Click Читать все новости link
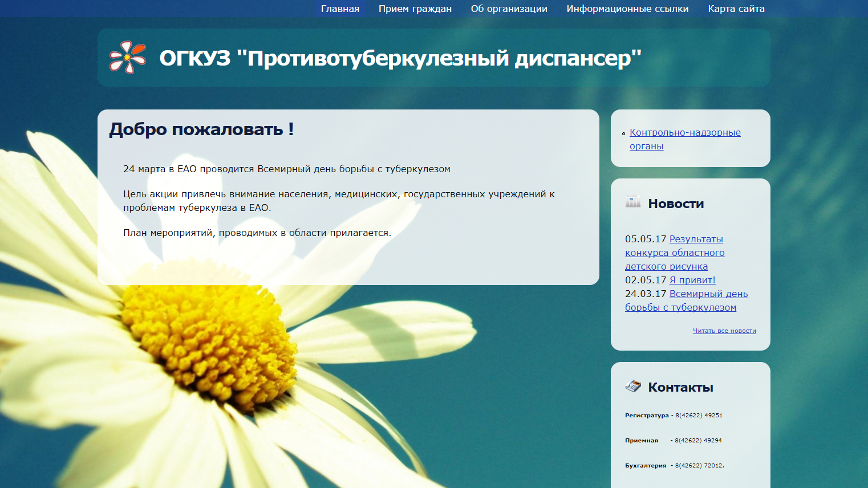Image resolution: width=868 pixels, height=488 pixels. [724, 331]
